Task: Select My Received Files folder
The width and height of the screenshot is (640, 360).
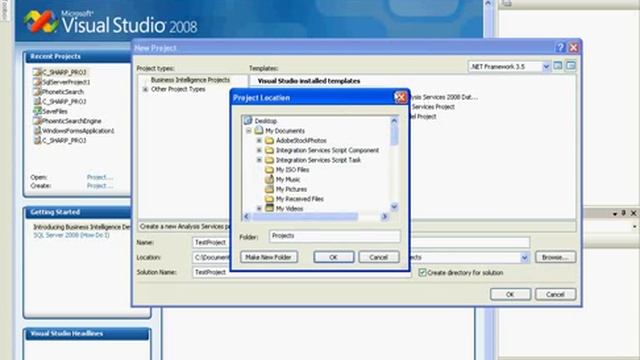Action: [300, 199]
